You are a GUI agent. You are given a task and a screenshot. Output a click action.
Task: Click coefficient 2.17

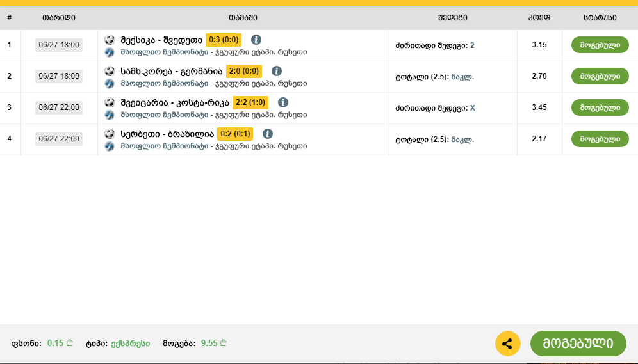coord(539,139)
